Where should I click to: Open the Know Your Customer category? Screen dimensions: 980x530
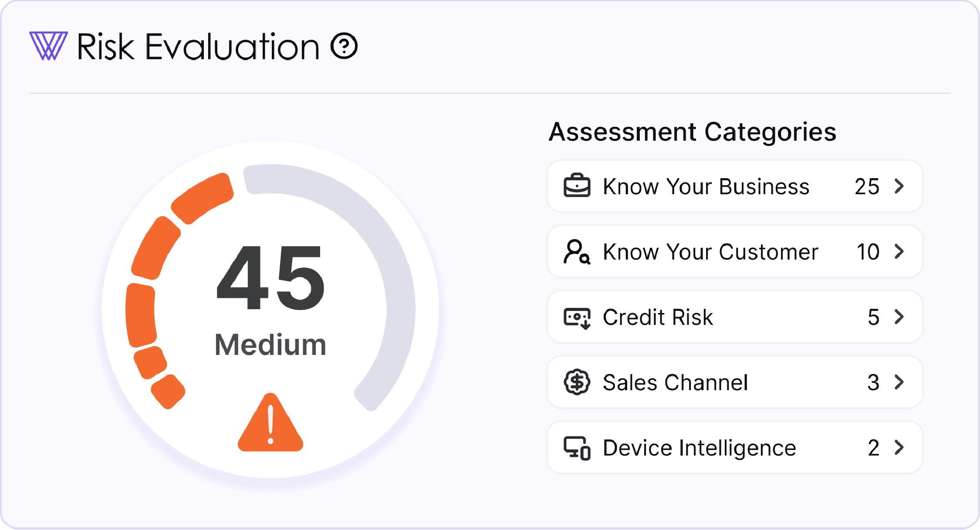(x=710, y=252)
